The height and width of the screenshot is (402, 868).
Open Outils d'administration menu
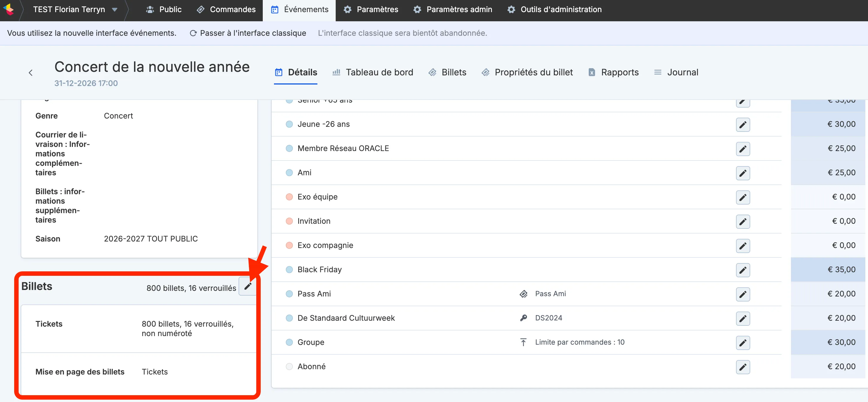[555, 9]
